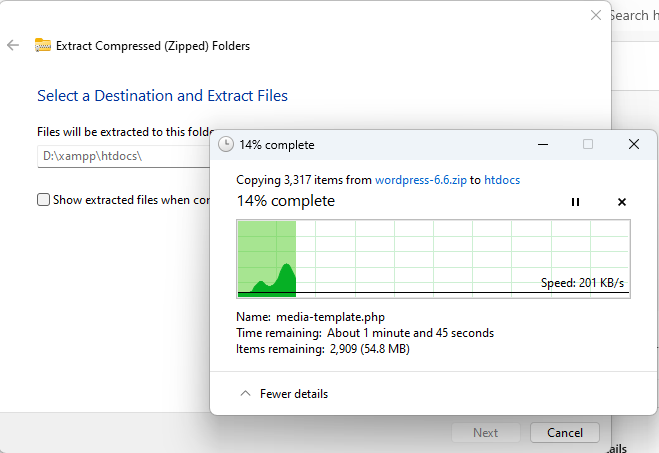Click the zipped folder icon in wizard header
The height and width of the screenshot is (453, 659).
(43, 45)
